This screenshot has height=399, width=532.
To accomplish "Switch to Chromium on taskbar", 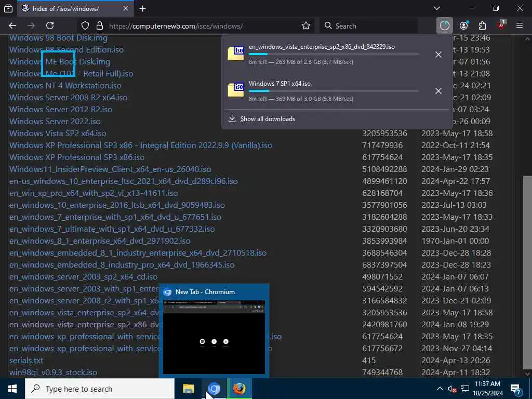I will [214, 389].
